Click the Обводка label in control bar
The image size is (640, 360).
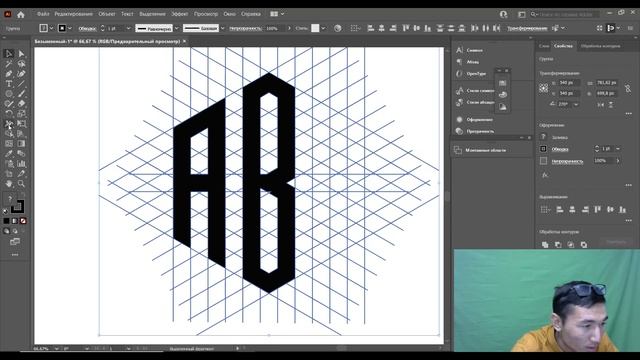[x=87, y=28]
